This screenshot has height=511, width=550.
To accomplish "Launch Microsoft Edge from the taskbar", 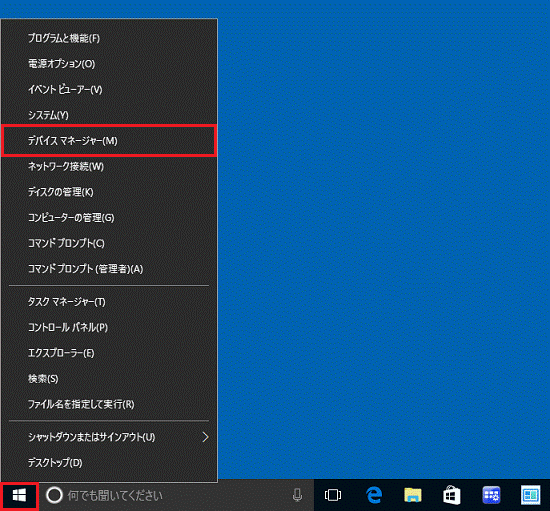I will point(374,495).
